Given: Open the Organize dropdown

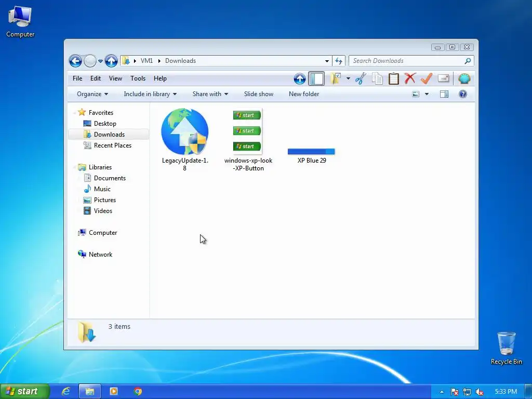Looking at the screenshot, I should 92,94.
